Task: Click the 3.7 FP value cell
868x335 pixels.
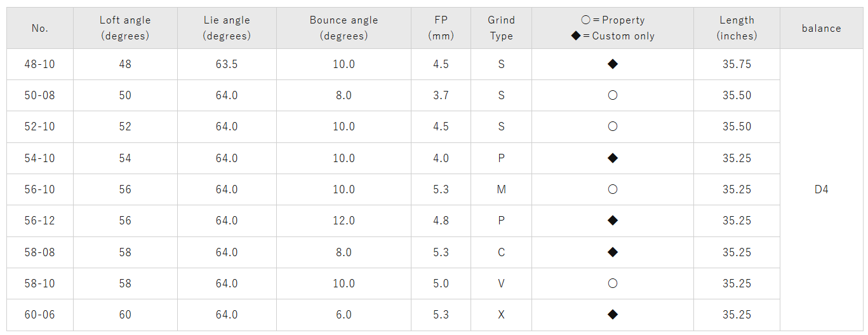Action: pos(441,95)
